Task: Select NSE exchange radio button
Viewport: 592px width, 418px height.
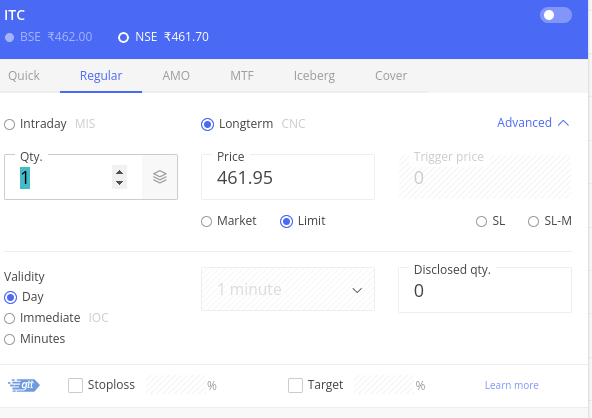Action: (x=123, y=37)
